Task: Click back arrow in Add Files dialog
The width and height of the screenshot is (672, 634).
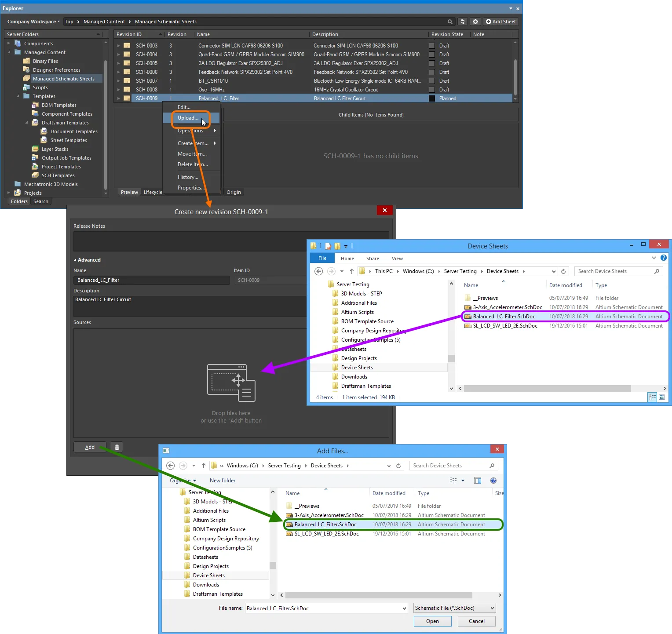Action: (171, 466)
